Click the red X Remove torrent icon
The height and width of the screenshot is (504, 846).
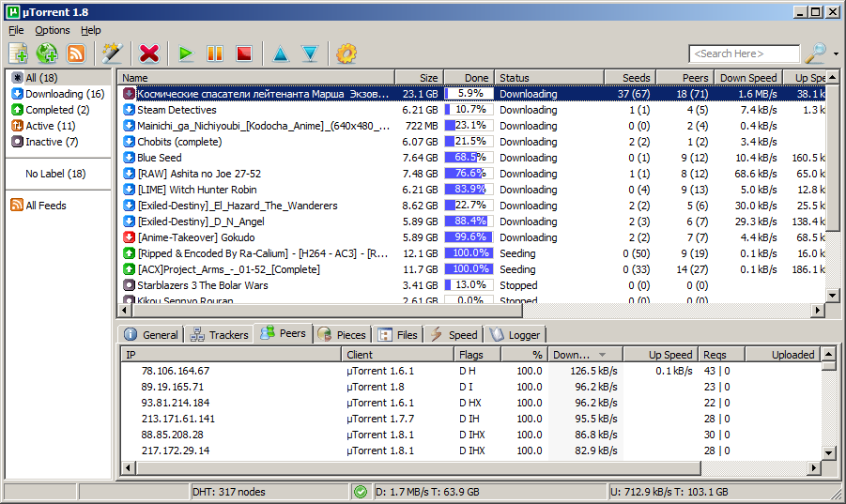coord(149,53)
